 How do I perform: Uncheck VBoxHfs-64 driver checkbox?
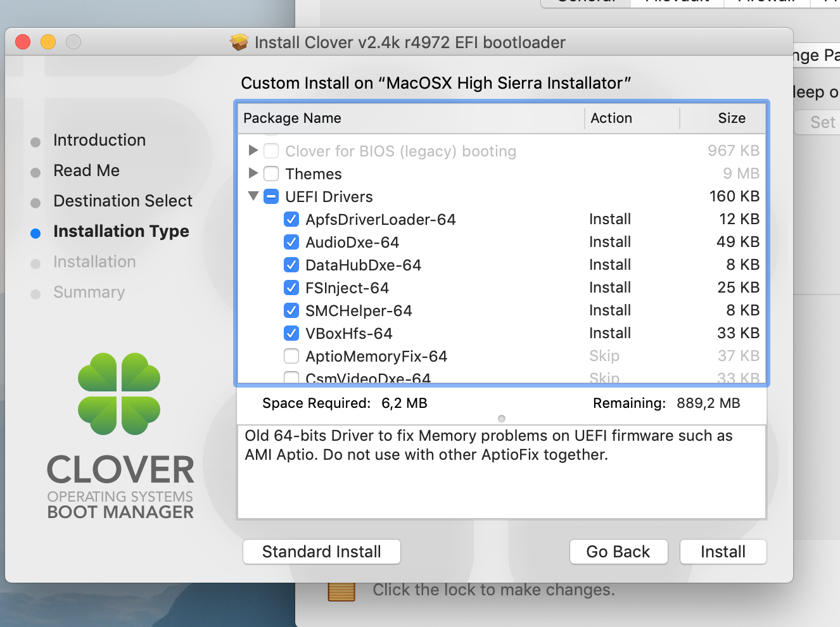[x=291, y=334]
